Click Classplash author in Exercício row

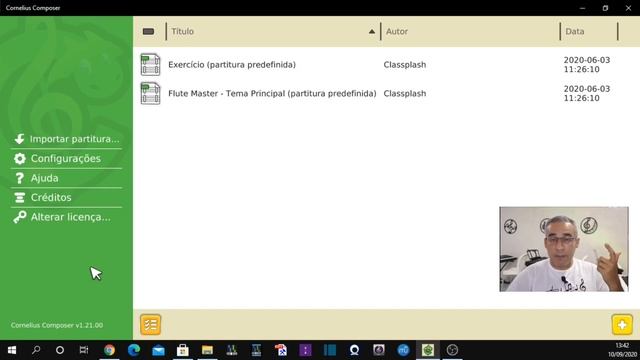(404, 65)
